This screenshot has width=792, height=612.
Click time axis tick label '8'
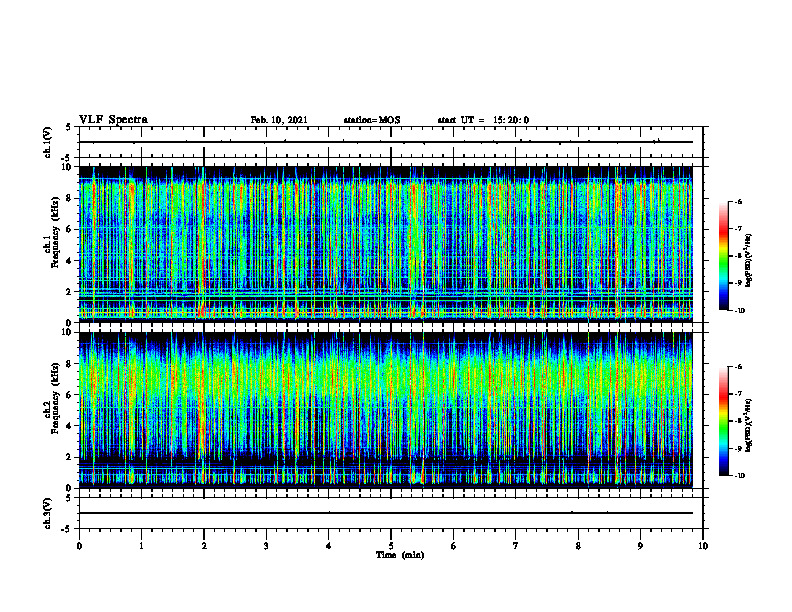coord(578,546)
